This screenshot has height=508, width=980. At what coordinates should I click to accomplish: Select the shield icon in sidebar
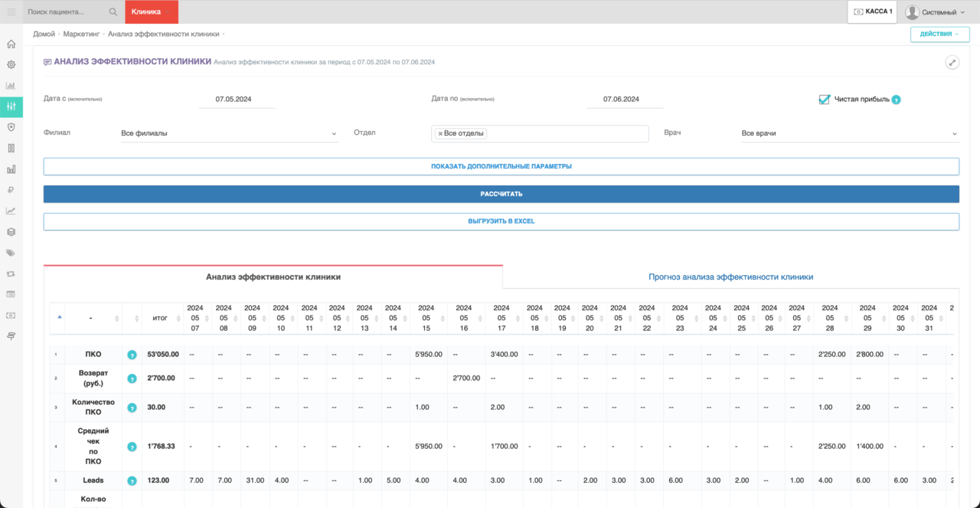11,127
